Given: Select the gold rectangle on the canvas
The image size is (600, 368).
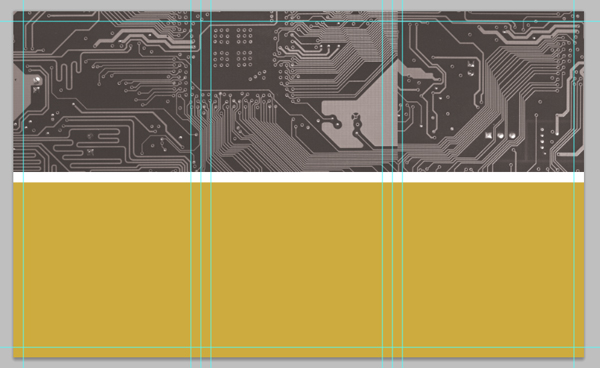Looking at the screenshot, I should (x=298, y=270).
